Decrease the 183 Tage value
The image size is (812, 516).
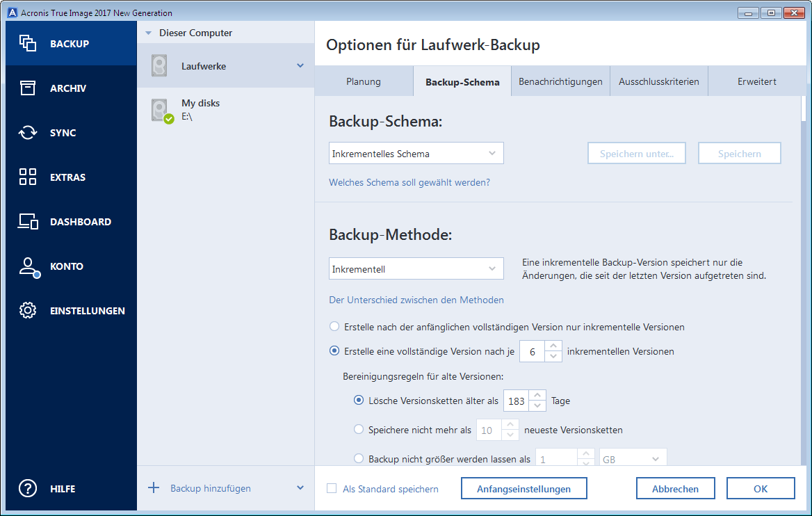537,405
